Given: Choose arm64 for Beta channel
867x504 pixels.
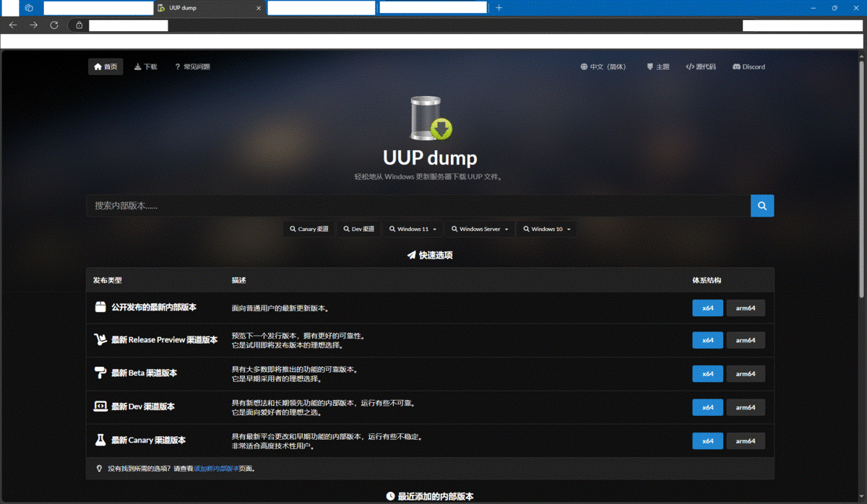Looking at the screenshot, I should pyautogui.click(x=746, y=374).
